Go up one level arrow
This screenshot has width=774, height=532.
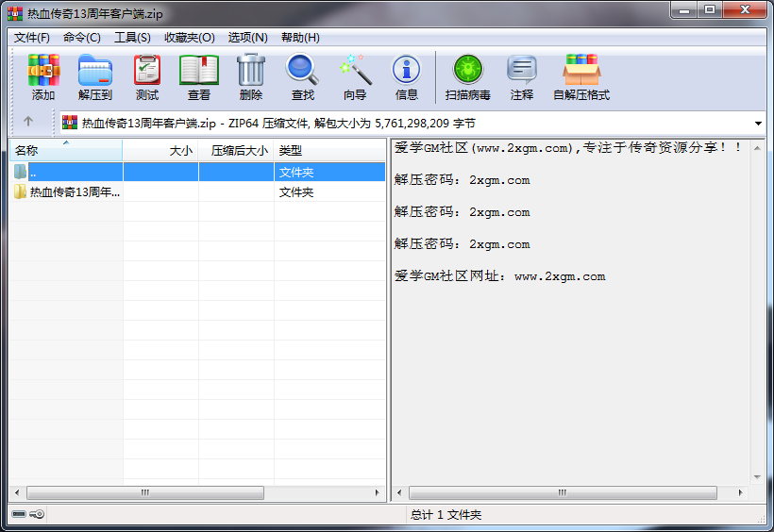pyautogui.click(x=28, y=122)
